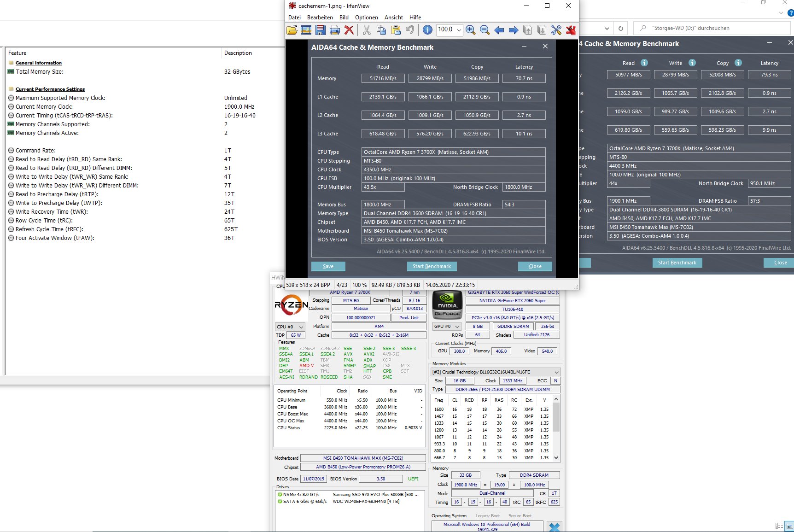Viewport: 794px width, 532px height.
Task: Start the slideshow from IrfanView's toolbar
Action: click(306, 30)
